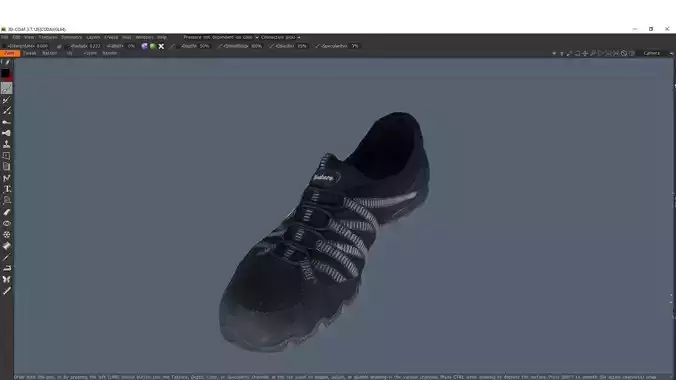676x380 pixels.
Task: Click the green sphere icon in toolbar
Action: tap(153, 46)
